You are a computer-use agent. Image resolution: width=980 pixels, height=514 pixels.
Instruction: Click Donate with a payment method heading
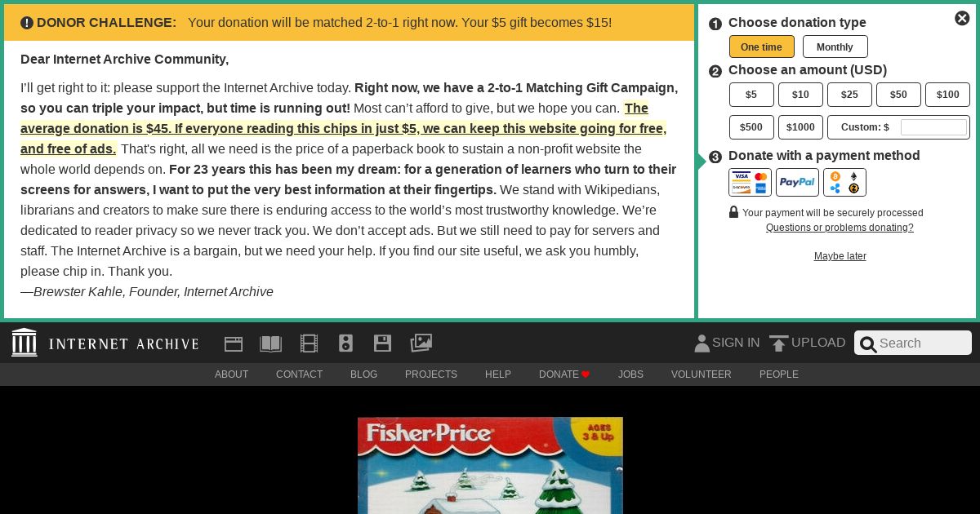pyautogui.click(x=824, y=156)
